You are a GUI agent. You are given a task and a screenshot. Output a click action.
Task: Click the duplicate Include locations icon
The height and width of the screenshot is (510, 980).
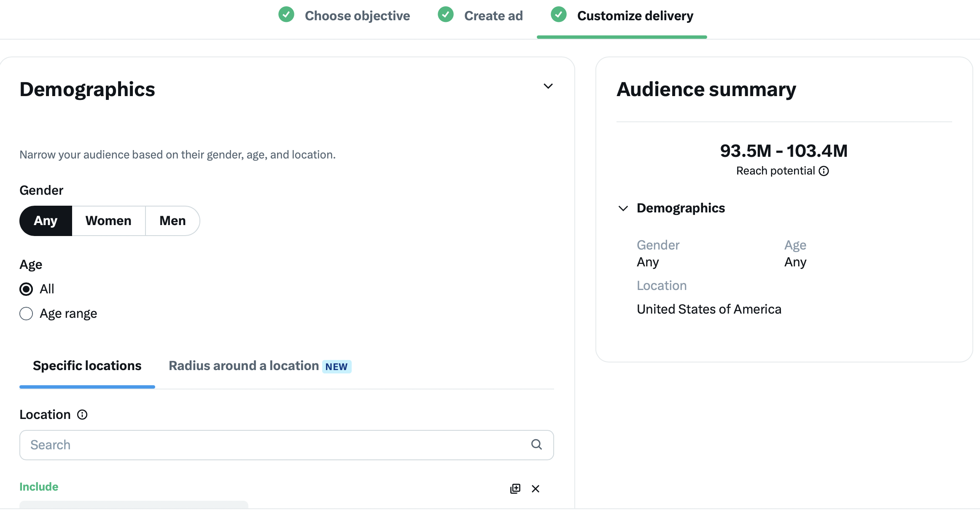click(x=515, y=489)
